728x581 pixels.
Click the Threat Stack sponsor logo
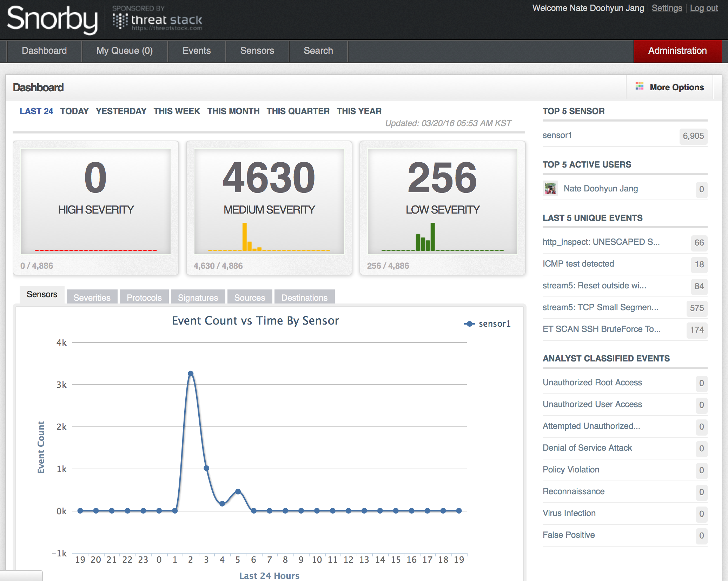[x=158, y=20]
